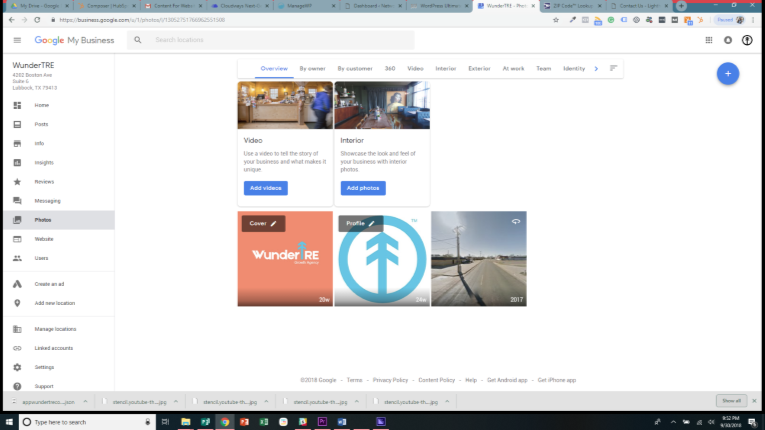765x430 pixels.
Task: Click the Insights chart icon
Action: (17, 163)
